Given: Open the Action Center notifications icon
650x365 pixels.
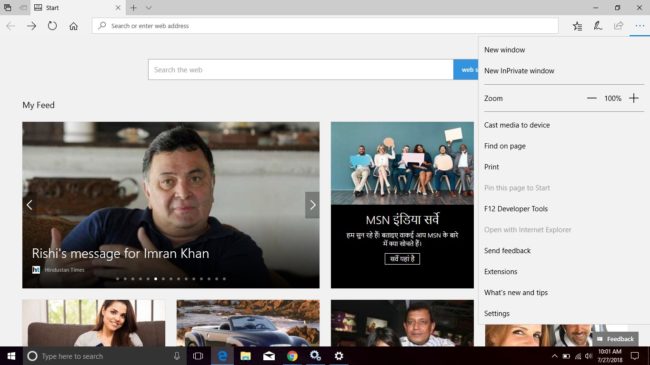Looking at the screenshot, I should point(635,356).
